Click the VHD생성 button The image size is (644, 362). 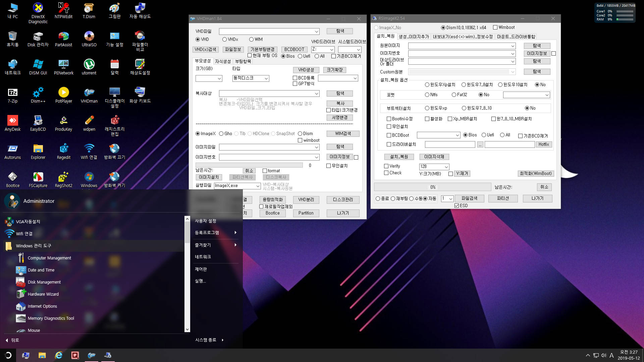pyautogui.click(x=306, y=70)
